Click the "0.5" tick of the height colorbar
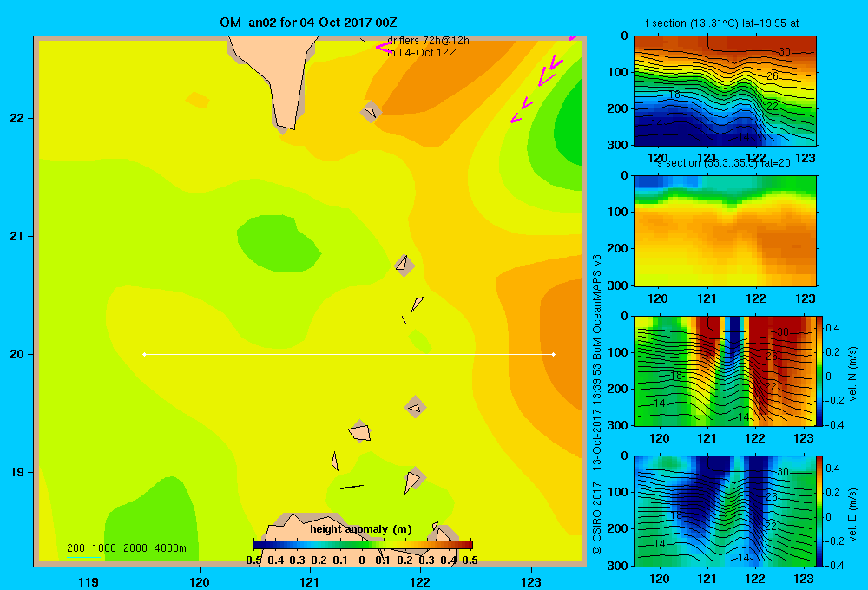The image size is (868, 590). (470, 560)
